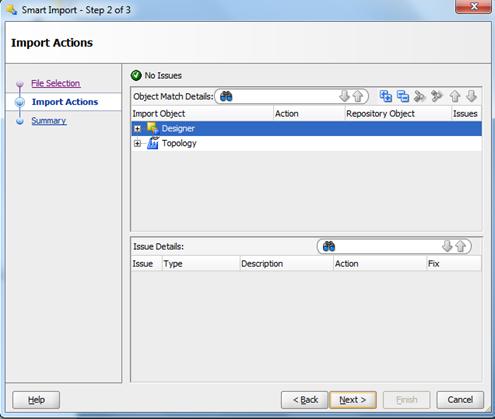Screen dimensions: 495x419
Task: Click the Action column header in Issue Details
Action: tap(380, 264)
